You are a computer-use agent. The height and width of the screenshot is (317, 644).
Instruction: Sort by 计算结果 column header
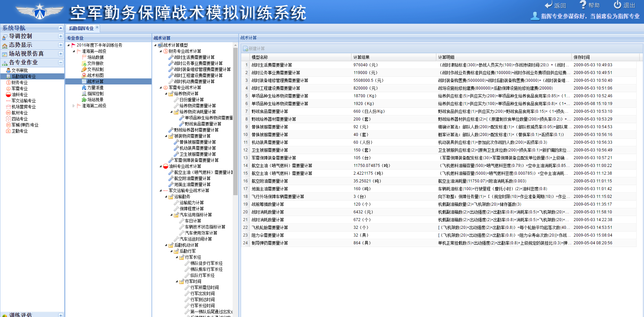pyautogui.click(x=394, y=57)
